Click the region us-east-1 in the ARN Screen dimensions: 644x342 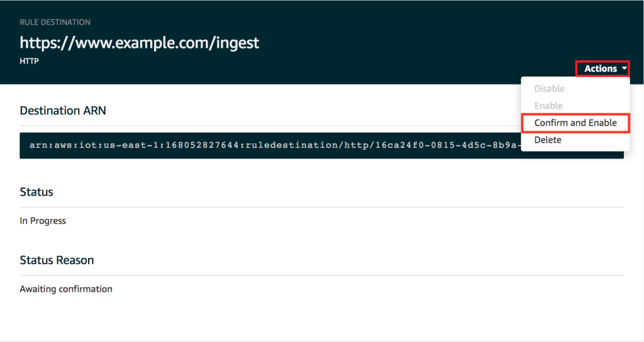[x=131, y=145]
